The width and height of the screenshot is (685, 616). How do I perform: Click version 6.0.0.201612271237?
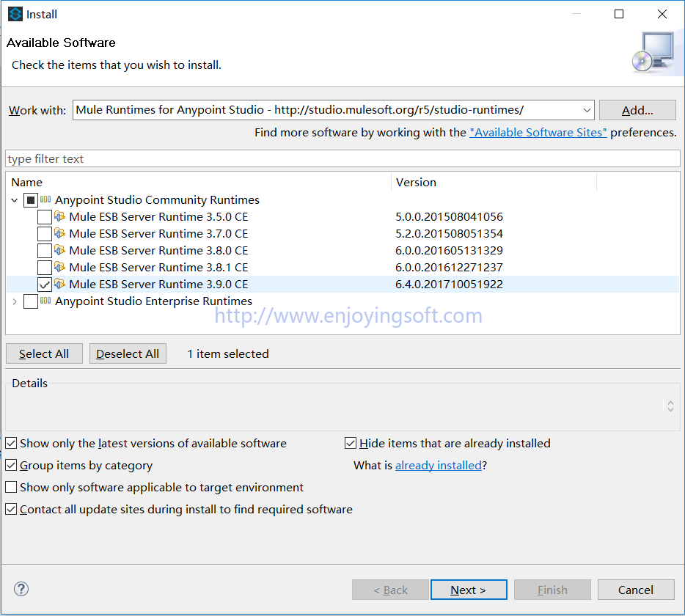[x=449, y=268]
